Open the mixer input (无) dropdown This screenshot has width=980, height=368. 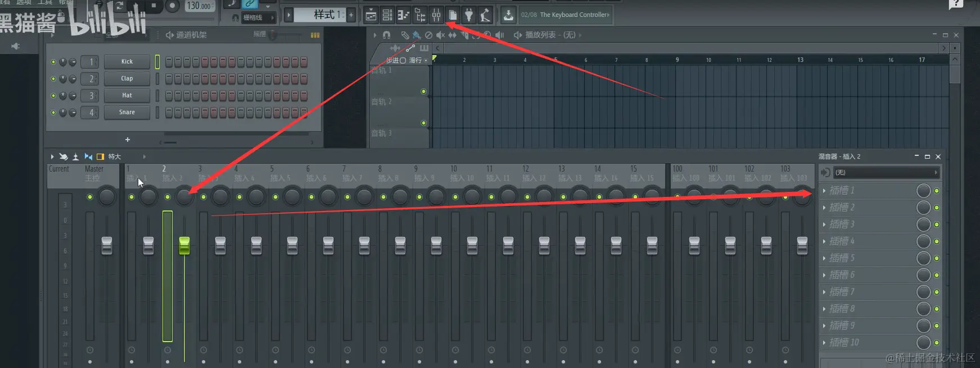886,173
